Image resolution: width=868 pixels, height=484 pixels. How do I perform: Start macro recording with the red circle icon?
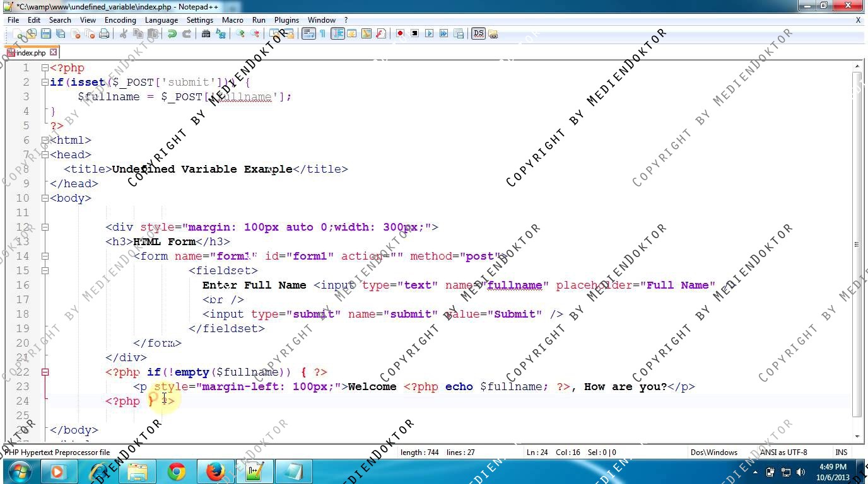click(x=400, y=34)
